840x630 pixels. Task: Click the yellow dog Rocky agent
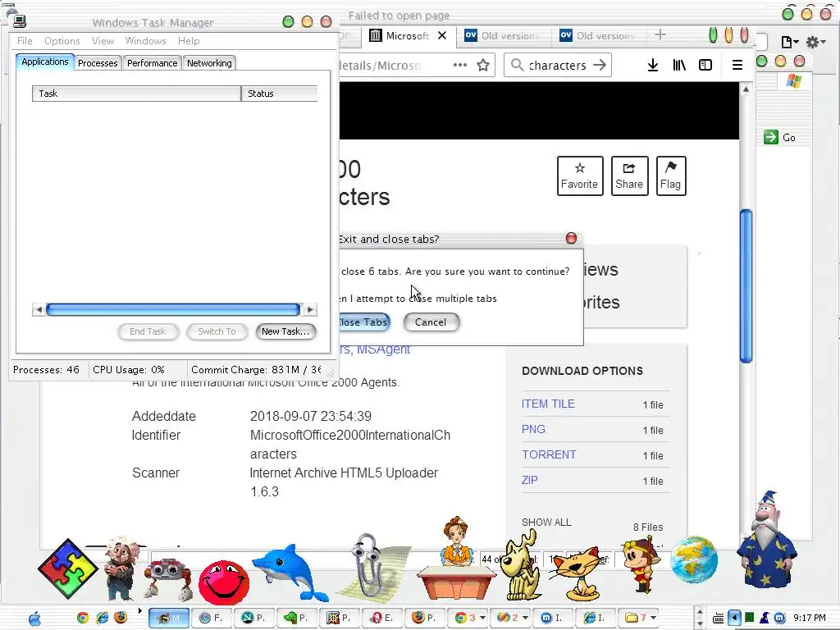[x=522, y=567]
